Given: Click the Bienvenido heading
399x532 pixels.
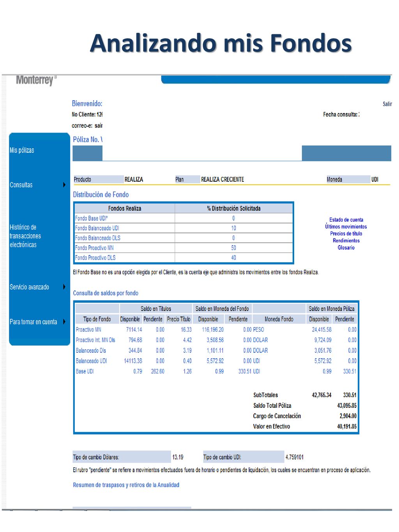Looking at the screenshot, I should (87, 104).
